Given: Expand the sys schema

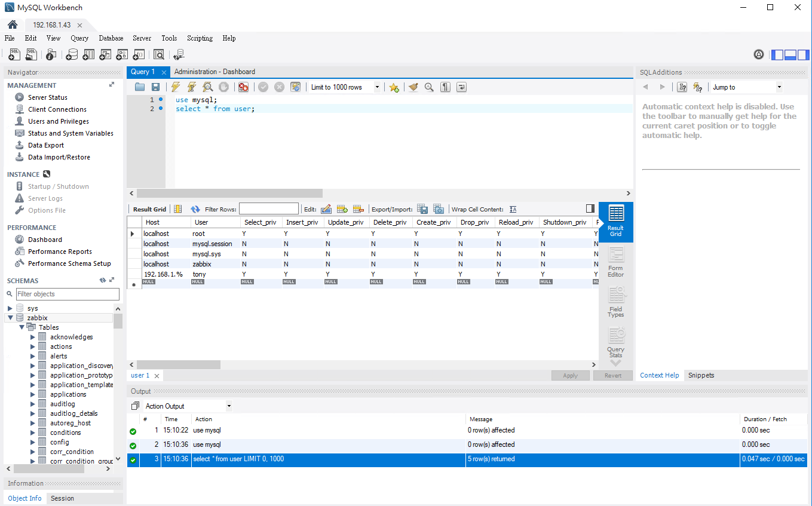Looking at the screenshot, I should [10, 308].
